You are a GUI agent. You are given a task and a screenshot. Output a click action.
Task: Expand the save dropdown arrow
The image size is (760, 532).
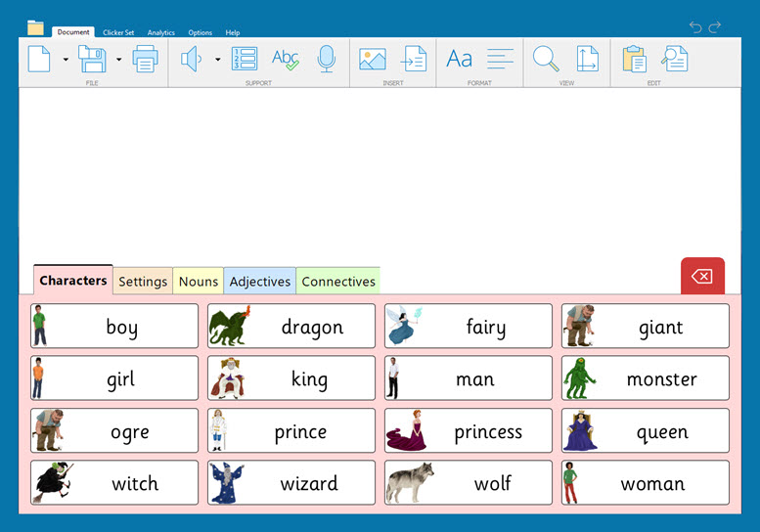click(118, 60)
